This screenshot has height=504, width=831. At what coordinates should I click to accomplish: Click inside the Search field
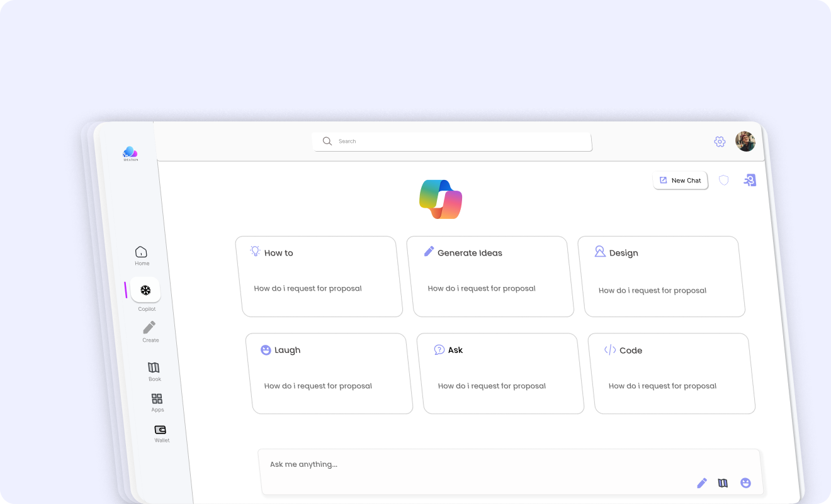[x=453, y=142]
